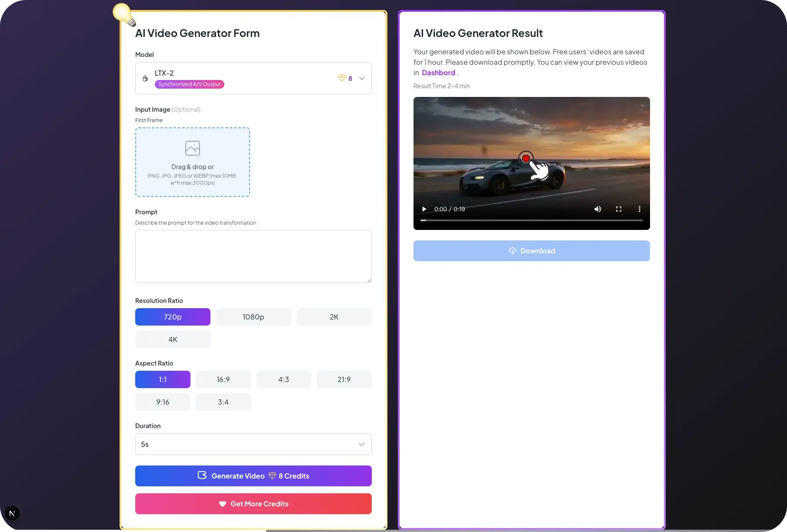Expand the Model selection dropdown
Viewport: 787px width, 532px height.
click(362, 78)
